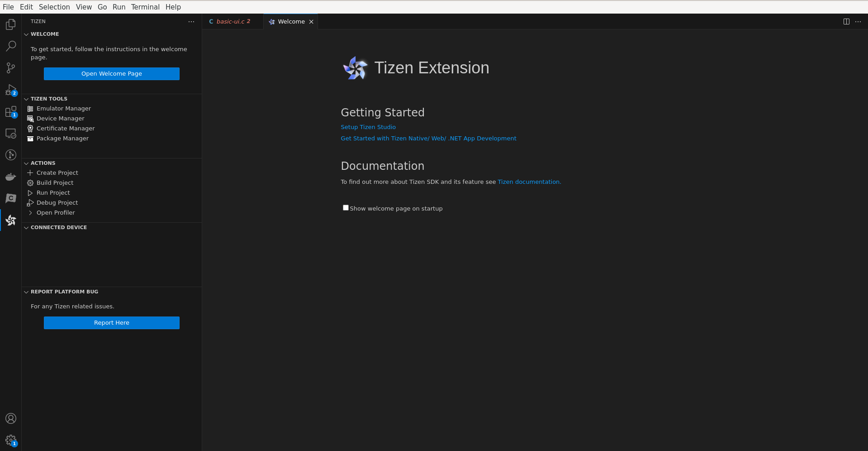The height and width of the screenshot is (451, 868).
Task: Collapse the WELCOME section
Action: (26, 34)
